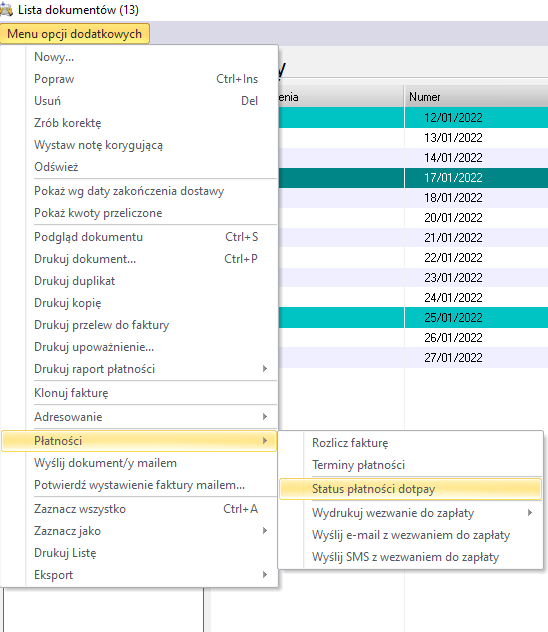Expand Wydrukuj wezwanie do zapłaty submenu

pos(410,513)
